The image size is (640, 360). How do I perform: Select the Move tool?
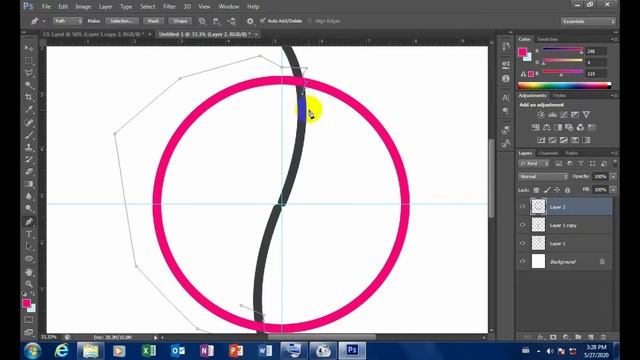pos(29,48)
